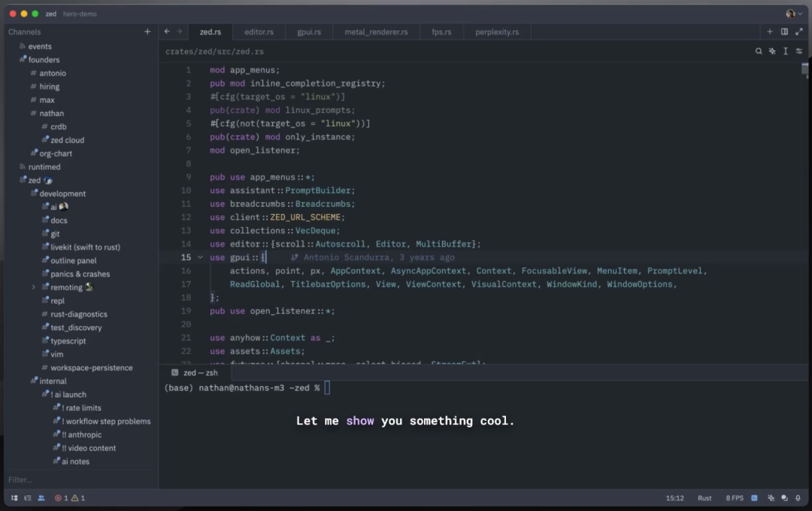812x511 pixels.
Task: Click the text cursor icon in editor toolbar
Action: coord(784,51)
